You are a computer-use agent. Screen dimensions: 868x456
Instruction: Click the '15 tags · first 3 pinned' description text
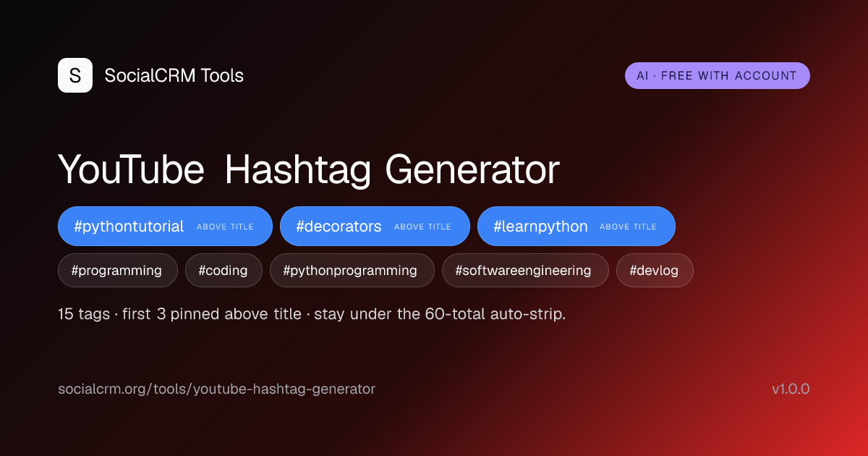pyautogui.click(x=312, y=314)
